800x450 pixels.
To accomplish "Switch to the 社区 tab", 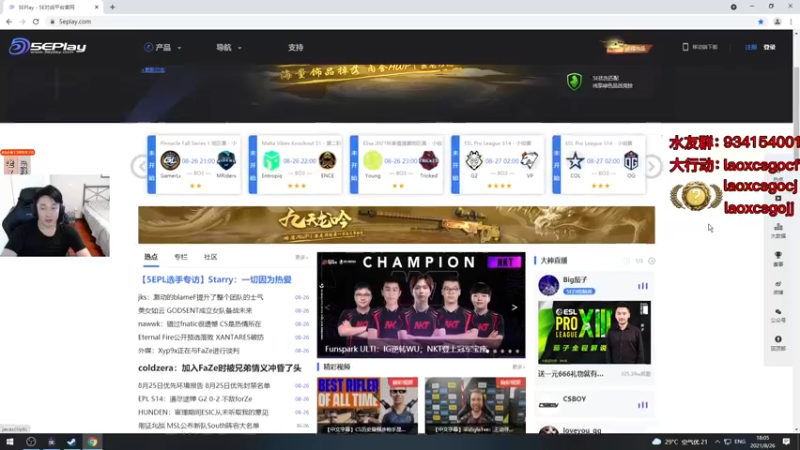I will coord(210,257).
